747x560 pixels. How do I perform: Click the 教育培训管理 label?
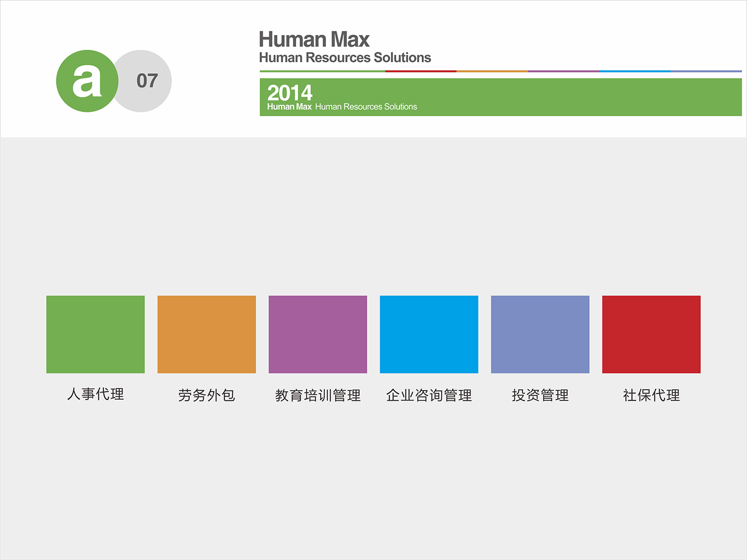tap(318, 396)
